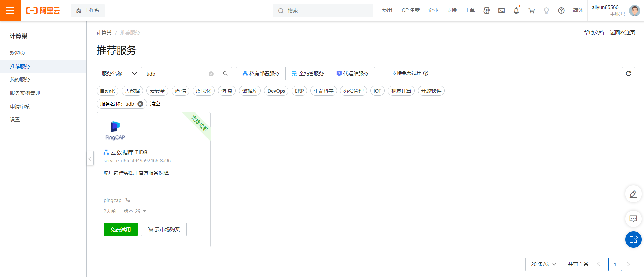Select the IOT category tag
Image resolution: width=644 pixels, height=277 pixels.
[377, 91]
